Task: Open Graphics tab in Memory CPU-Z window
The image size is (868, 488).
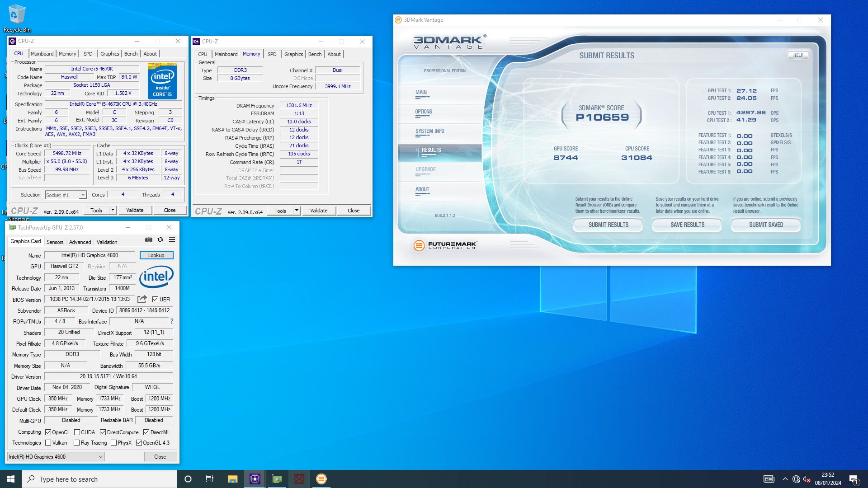Action: coord(293,54)
